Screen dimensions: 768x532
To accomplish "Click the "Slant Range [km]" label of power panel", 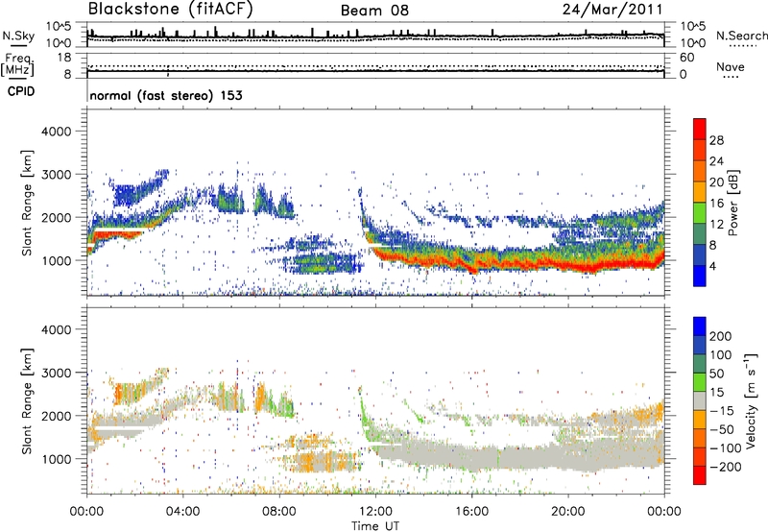I will [27, 203].
